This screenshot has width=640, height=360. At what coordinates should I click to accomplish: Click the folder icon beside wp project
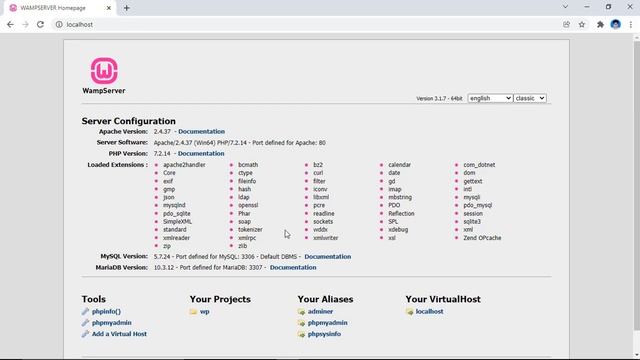[x=193, y=311]
